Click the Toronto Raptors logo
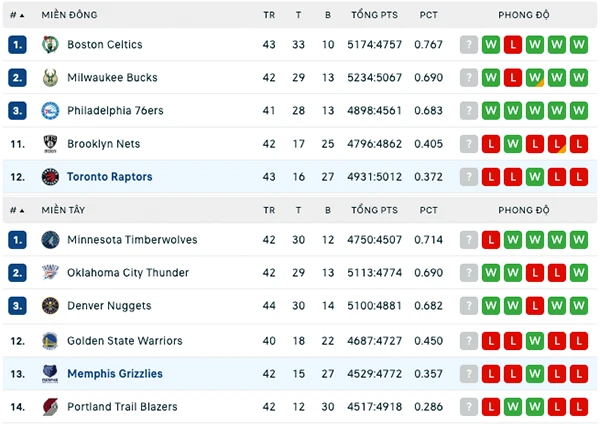This screenshot has height=424, width=600. (50, 177)
